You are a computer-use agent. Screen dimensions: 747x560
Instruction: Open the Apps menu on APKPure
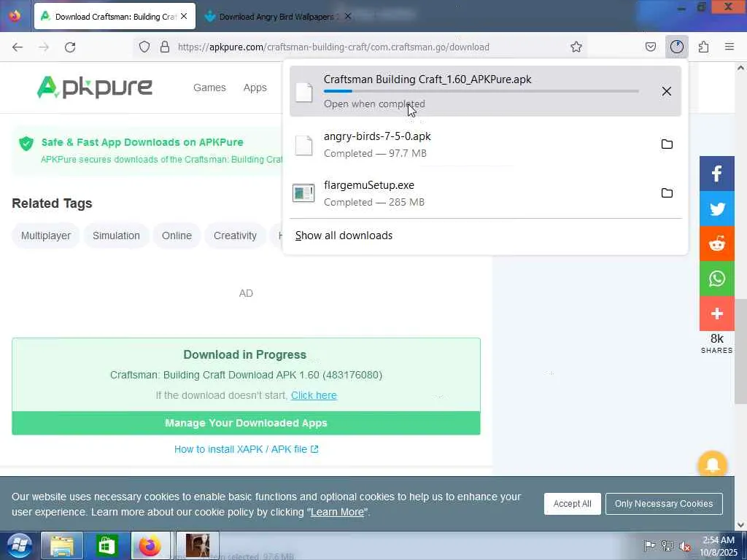pyautogui.click(x=255, y=87)
